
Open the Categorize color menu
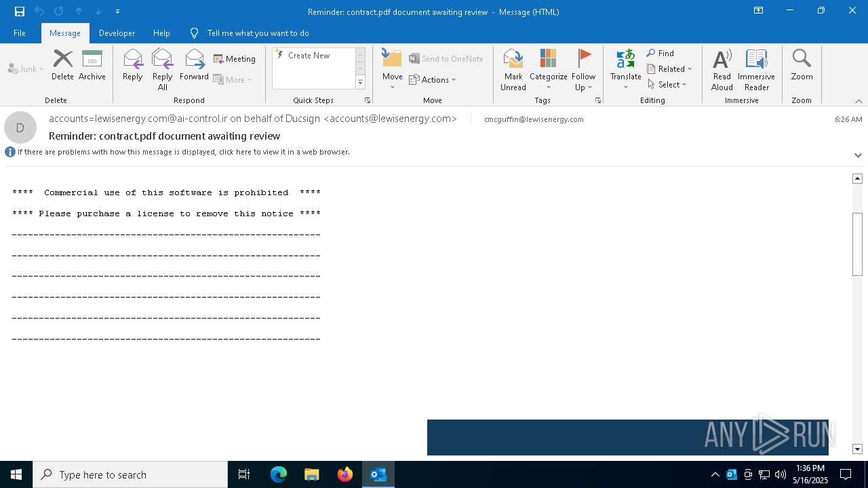coord(549,70)
